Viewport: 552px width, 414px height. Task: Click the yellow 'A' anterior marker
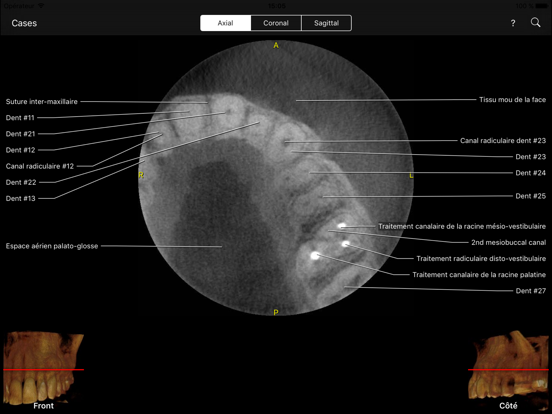(276, 45)
